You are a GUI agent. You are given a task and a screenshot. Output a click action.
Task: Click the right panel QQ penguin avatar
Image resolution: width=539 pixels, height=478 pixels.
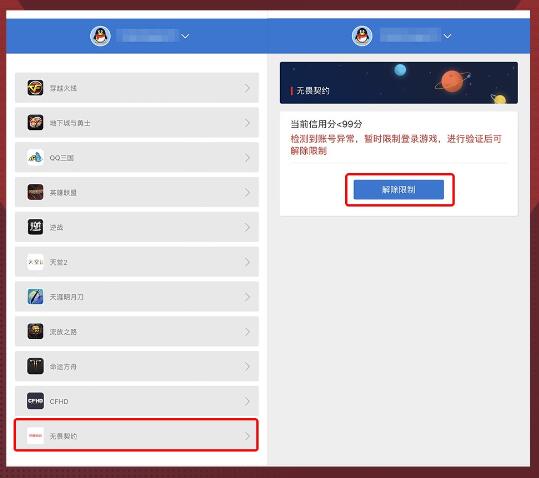(x=362, y=36)
